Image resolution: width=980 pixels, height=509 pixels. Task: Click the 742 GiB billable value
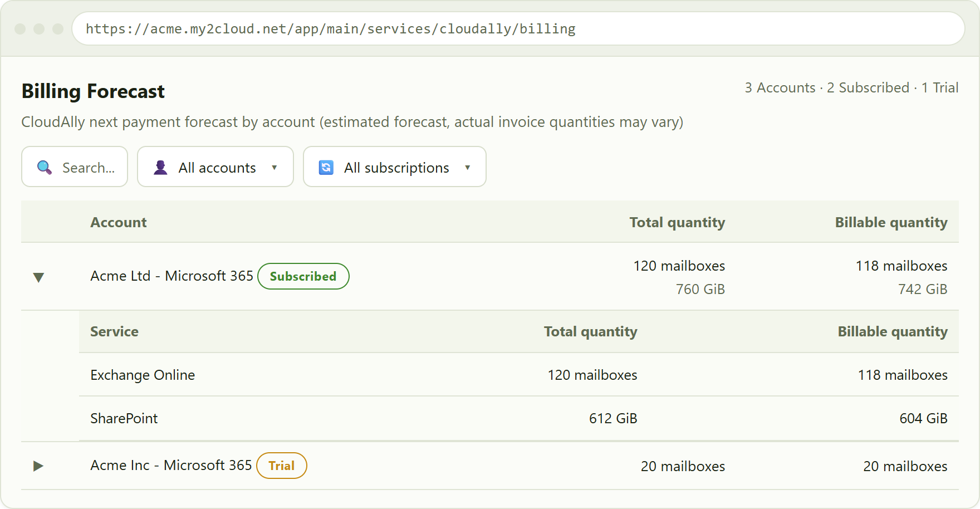[x=923, y=290]
